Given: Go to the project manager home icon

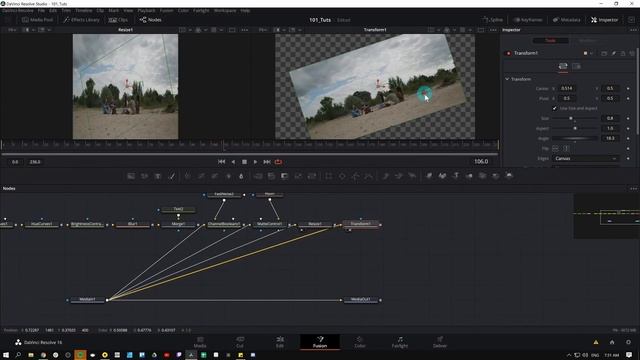Looking at the screenshot, I should (x=612, y=342).
